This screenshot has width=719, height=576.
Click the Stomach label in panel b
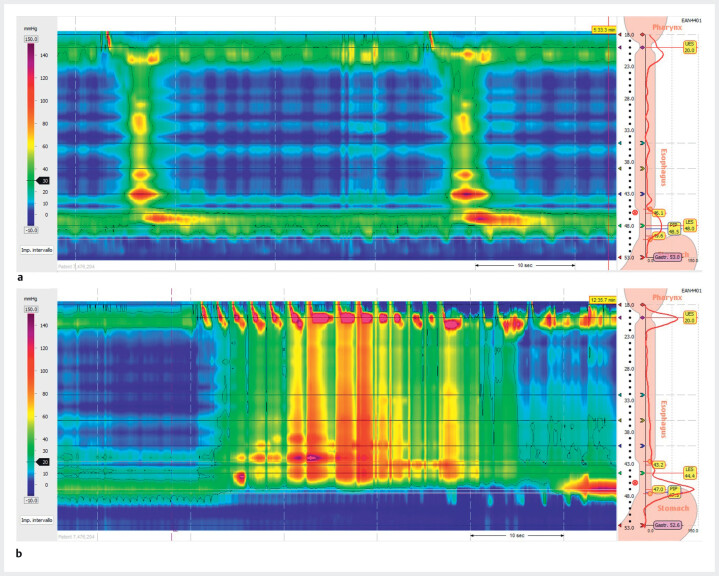click(673, 508)
